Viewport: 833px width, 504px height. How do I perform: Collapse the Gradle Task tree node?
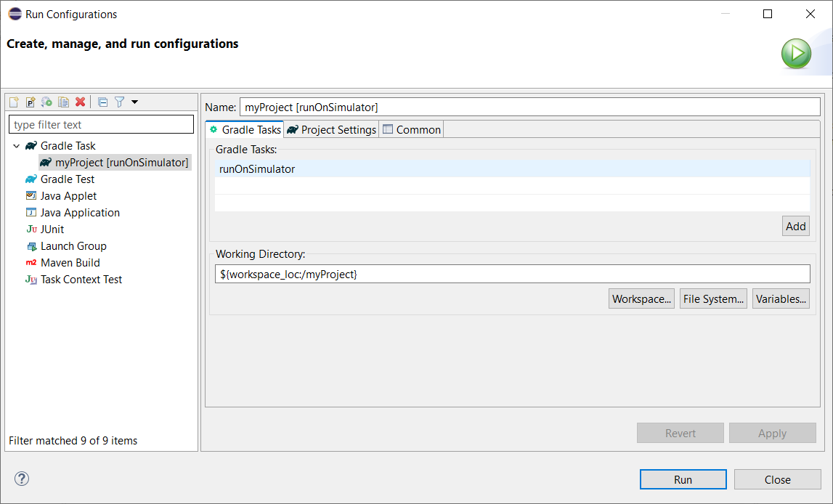click(x=17, y=146)
